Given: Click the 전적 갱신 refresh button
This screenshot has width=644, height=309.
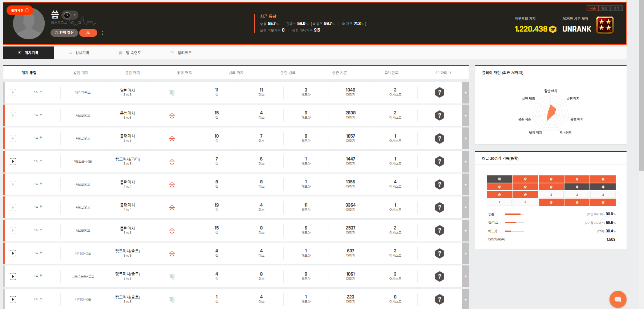Looking at the screenshot, I should tap(64, 33).
